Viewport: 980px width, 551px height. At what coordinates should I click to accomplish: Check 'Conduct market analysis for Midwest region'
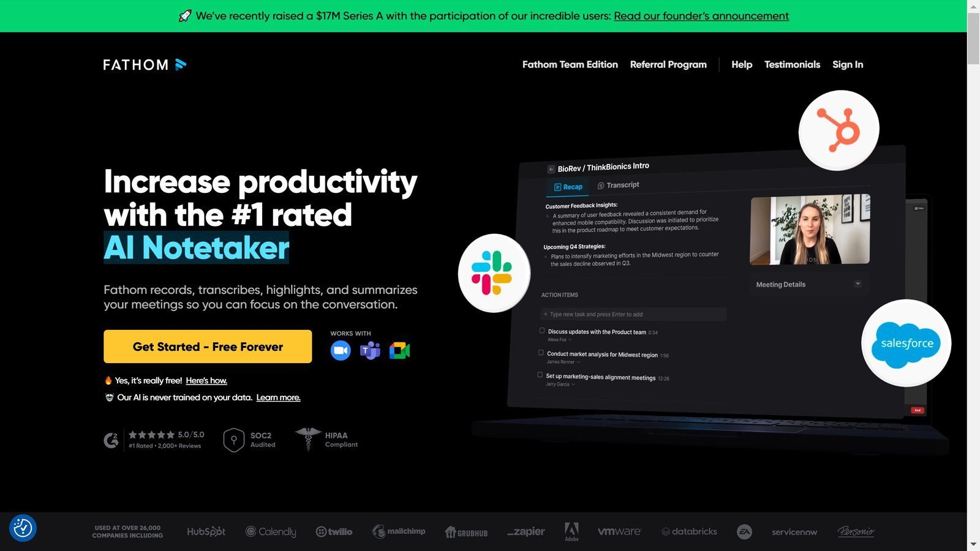click(x=541, y=353)
